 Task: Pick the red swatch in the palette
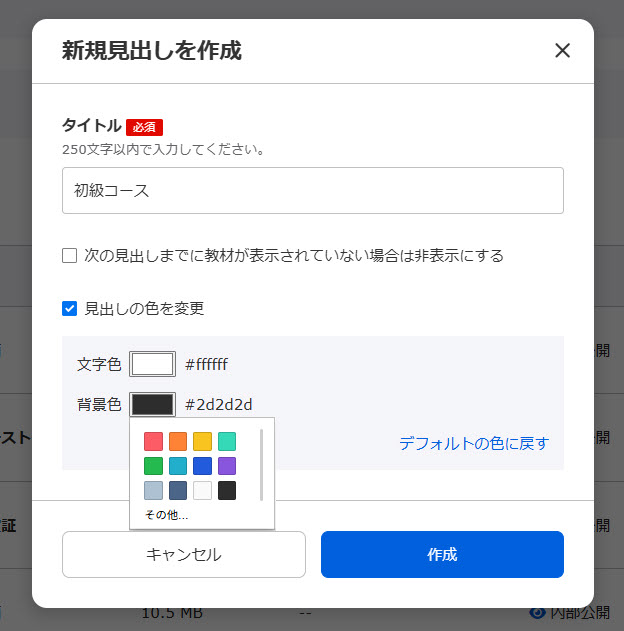[x=153, y=441]
